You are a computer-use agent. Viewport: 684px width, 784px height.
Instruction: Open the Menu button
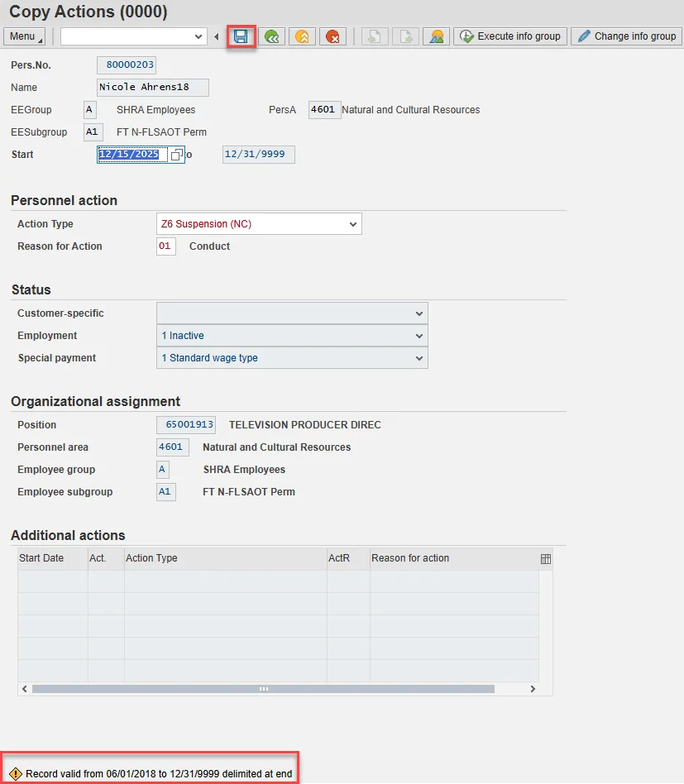tap(26, 36)
